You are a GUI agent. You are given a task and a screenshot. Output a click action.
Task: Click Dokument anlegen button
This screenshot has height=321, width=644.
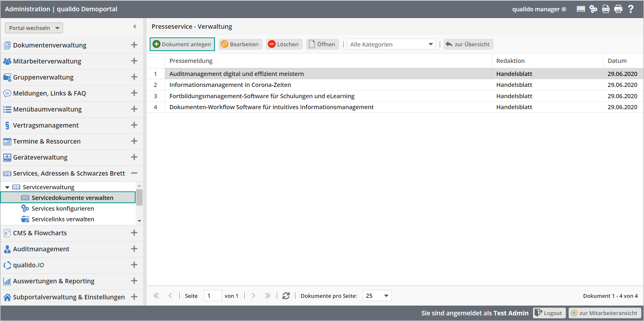(x=182, y=45)
